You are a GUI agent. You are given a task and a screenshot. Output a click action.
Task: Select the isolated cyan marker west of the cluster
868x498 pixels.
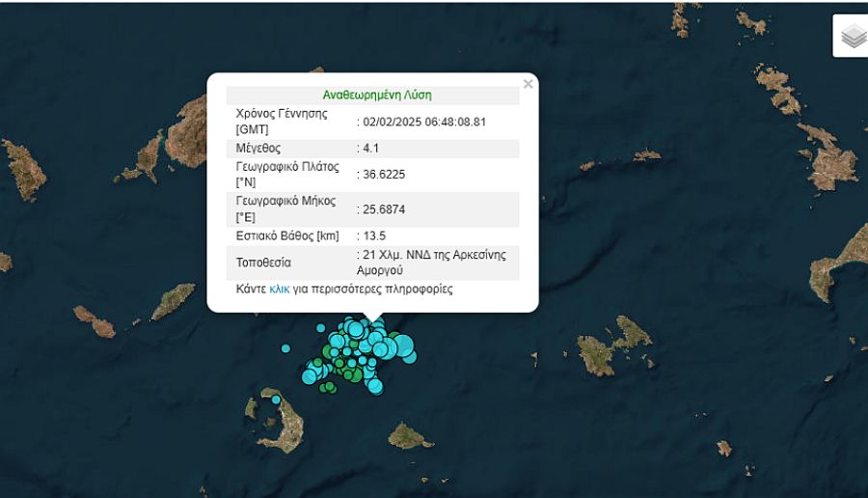pyautogui.click(x=285, y=348)
